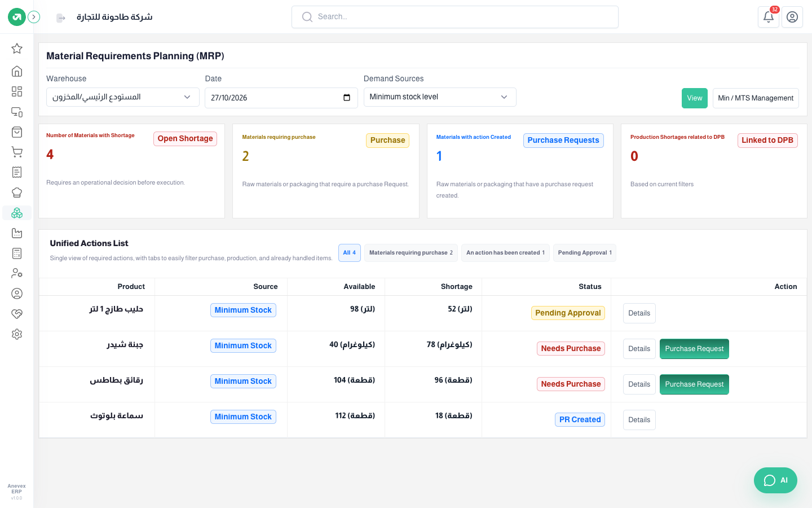Select Materials requiring purchase tab
Viewport: 812px width, 508px height.
(411, 253)
